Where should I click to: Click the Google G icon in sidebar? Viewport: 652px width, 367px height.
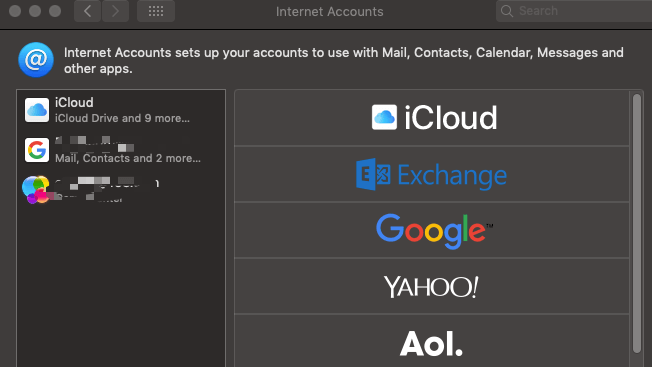37,150
